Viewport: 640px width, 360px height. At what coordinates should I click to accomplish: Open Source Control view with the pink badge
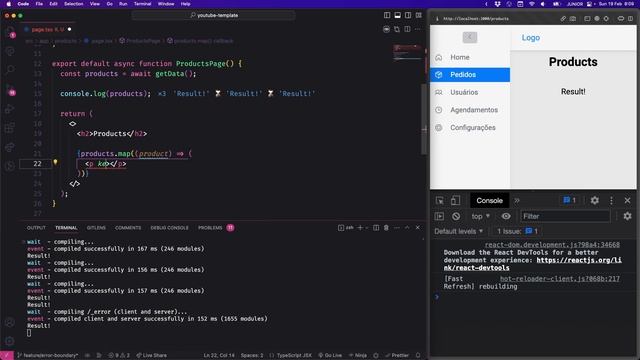tap(10, 91)
